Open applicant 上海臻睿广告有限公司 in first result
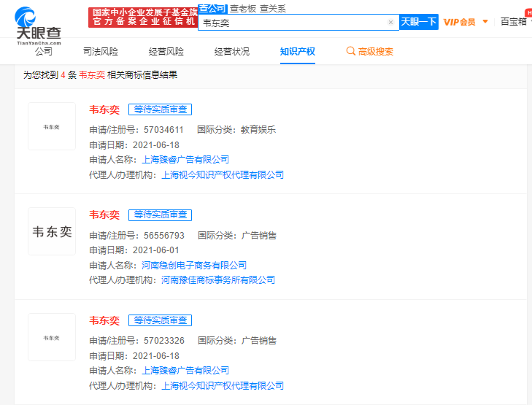 [x=185, y=160]
